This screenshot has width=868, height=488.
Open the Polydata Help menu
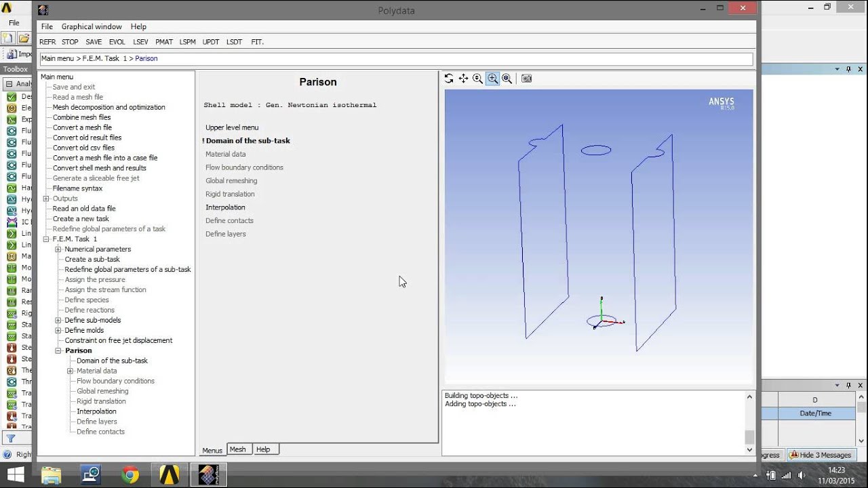coord(138,26)
